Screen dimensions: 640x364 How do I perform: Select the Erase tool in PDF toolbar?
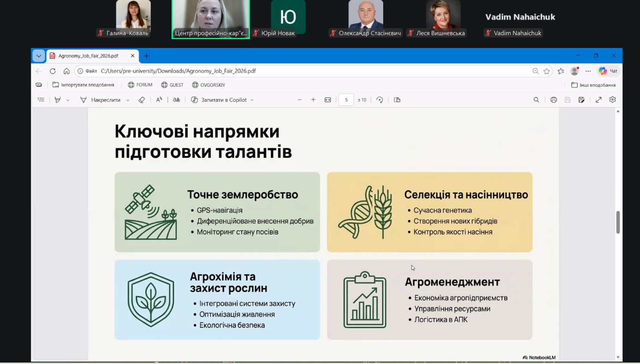142,100
